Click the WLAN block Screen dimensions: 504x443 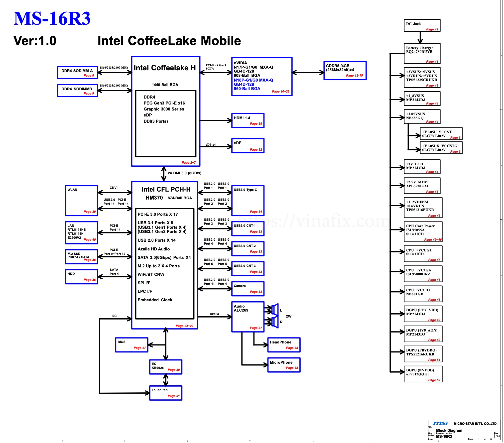pyautogui.click(x=81, y=201)
